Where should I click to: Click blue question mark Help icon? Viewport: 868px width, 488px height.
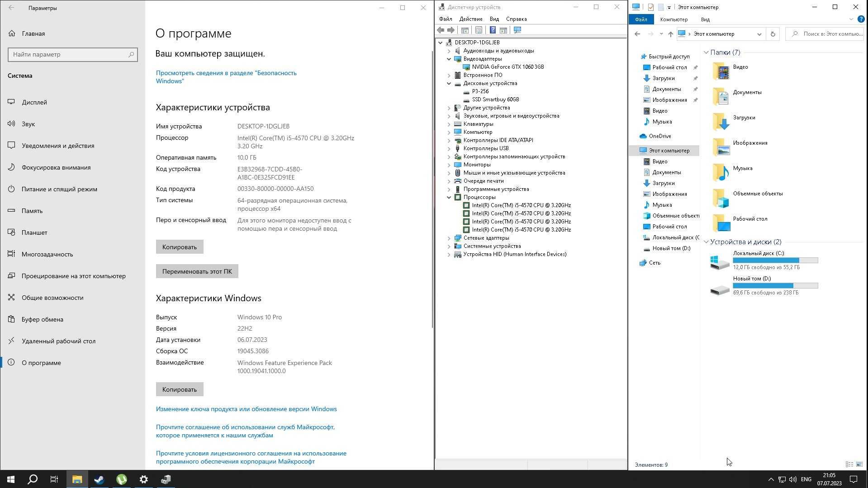tap(493, 30)
